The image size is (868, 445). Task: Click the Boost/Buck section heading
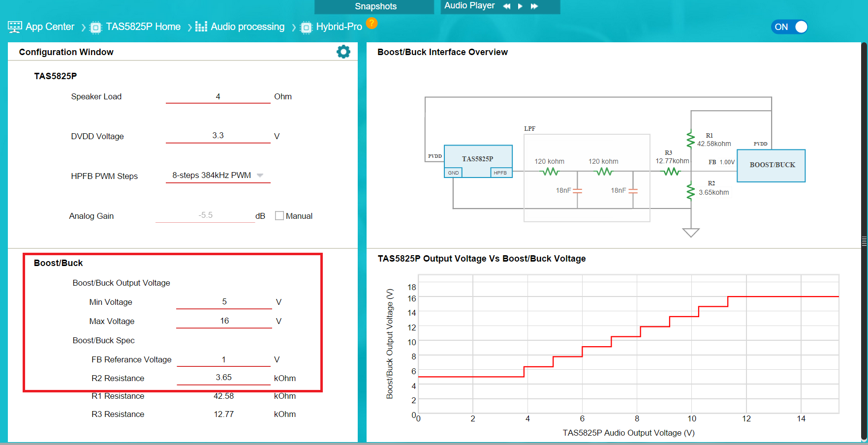coord(58,263)
